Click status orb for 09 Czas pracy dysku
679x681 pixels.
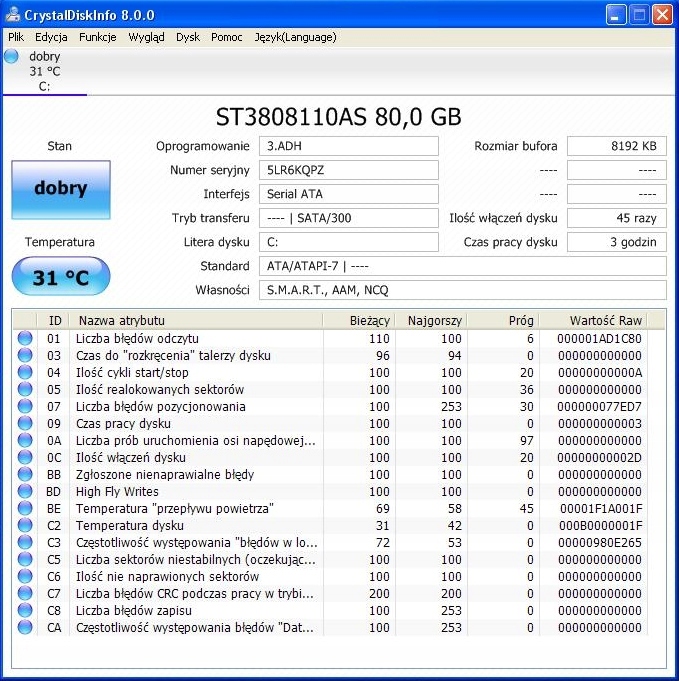click(25, 423)
